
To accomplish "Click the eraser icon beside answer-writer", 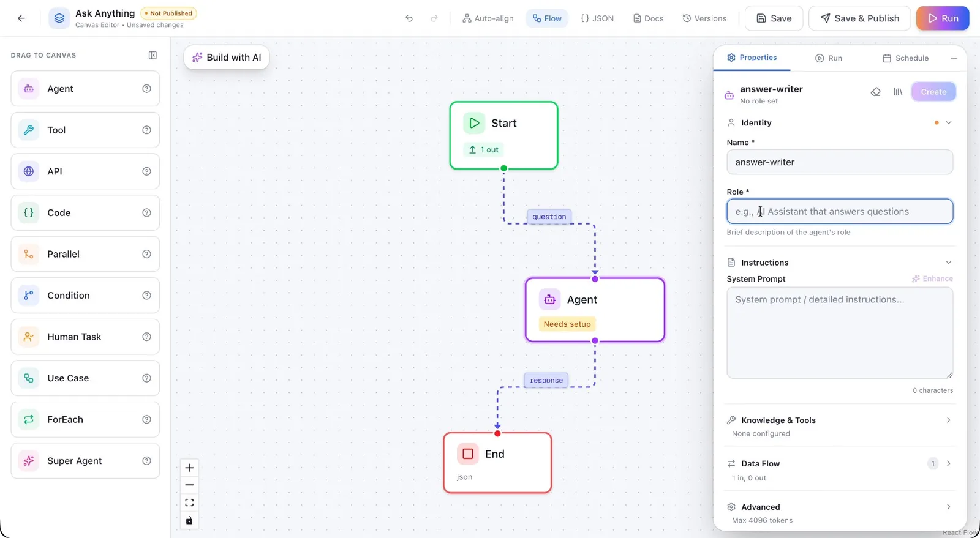I will pos(876,92).
